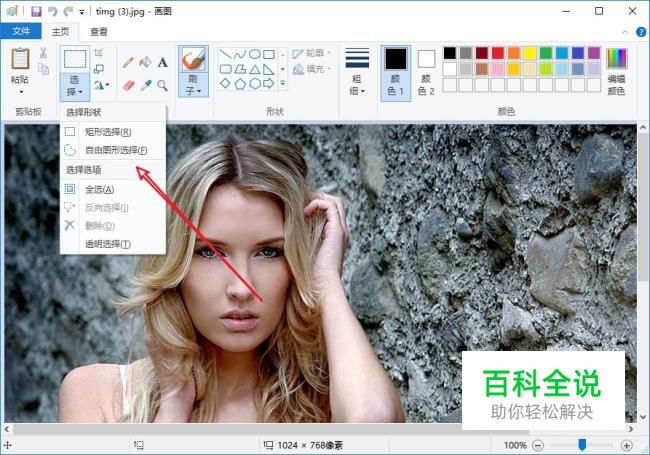This screenshot has width=650, height=455.
Task: Open the Help question mark icon
Action: point(641,32)
